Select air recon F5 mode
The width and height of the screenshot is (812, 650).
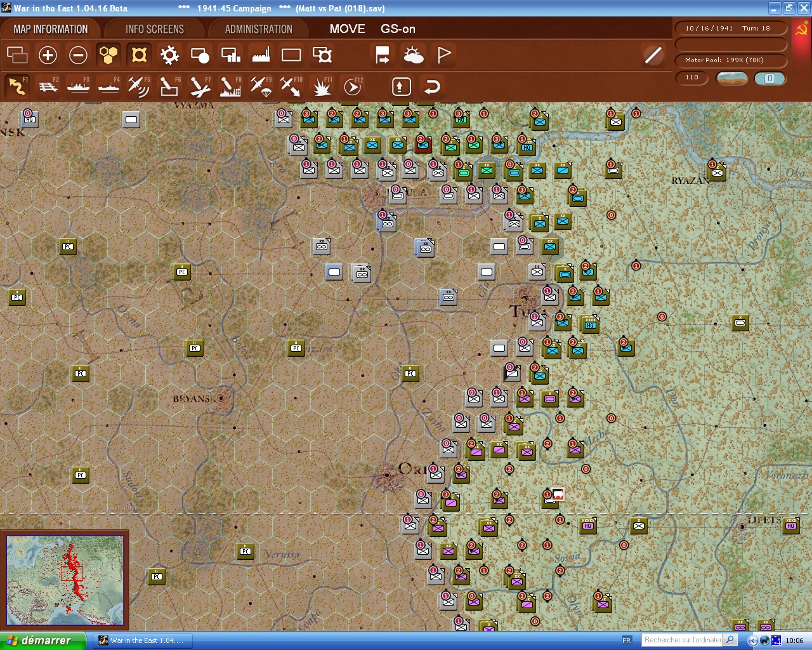[x=139, y=86]
